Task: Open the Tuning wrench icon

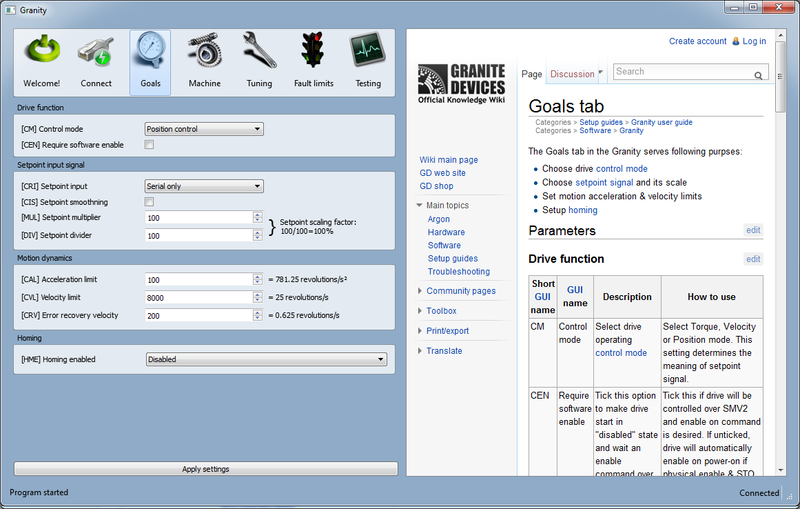Action: click(x=259, y=52)
